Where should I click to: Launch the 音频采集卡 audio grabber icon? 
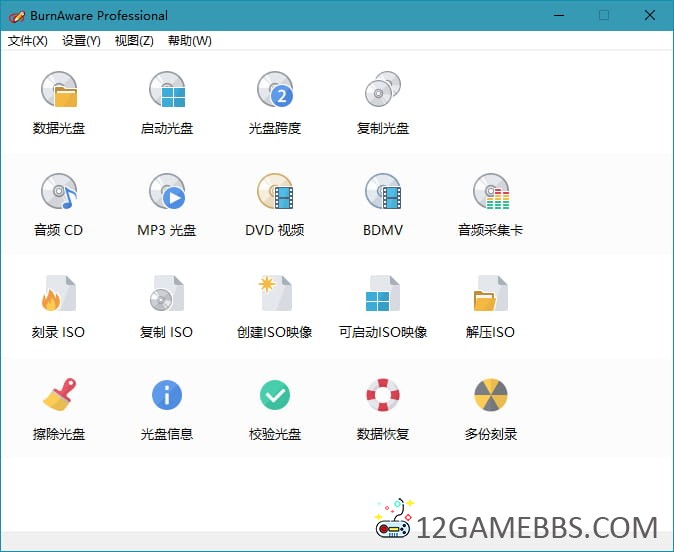(491, 193)
